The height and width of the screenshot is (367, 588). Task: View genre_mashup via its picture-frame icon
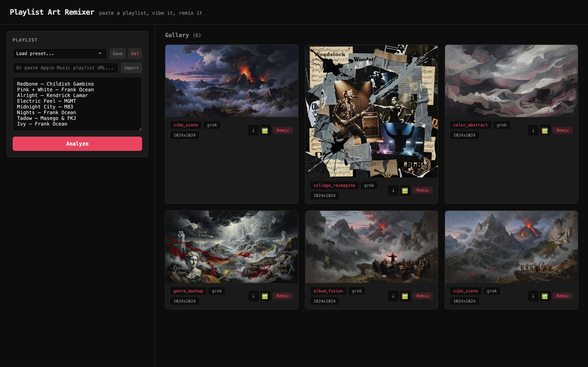coord(266,296)
